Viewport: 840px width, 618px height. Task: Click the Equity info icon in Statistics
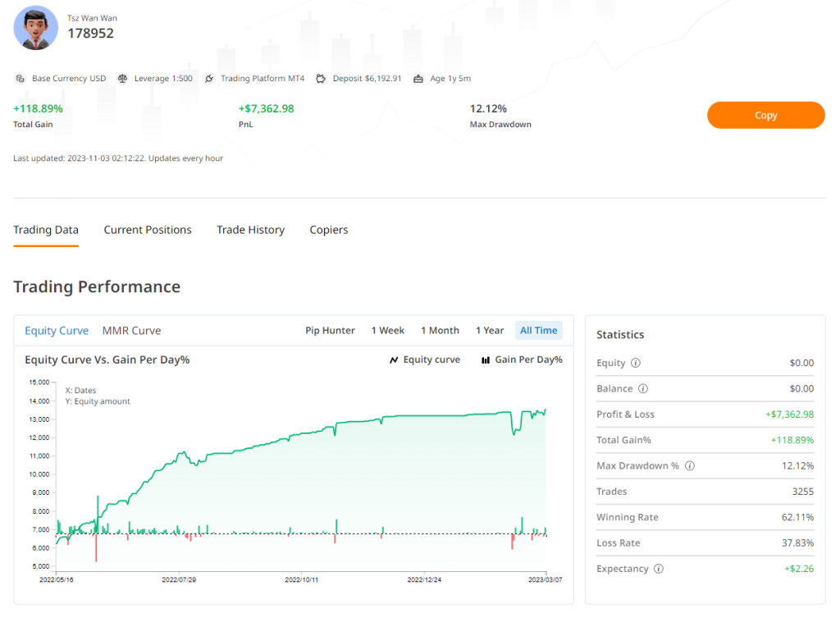tap(636, 363)
